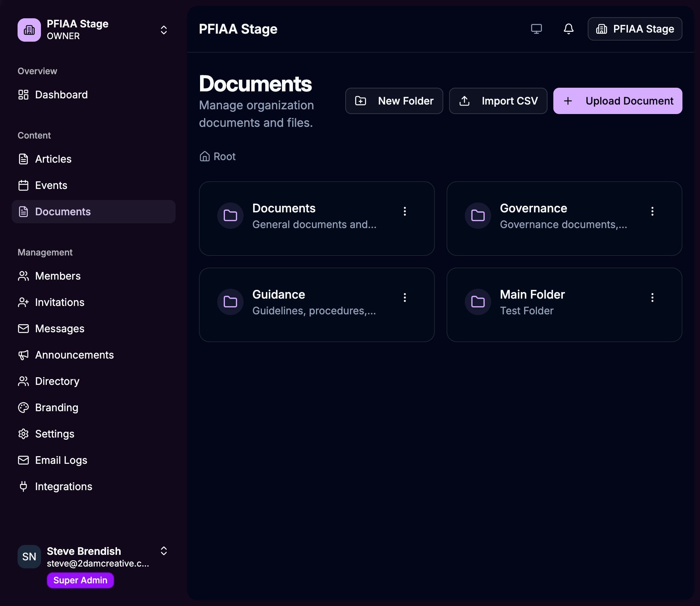Click the Branding palette icon
700x606 pixels.
click(x=23, y=408)
